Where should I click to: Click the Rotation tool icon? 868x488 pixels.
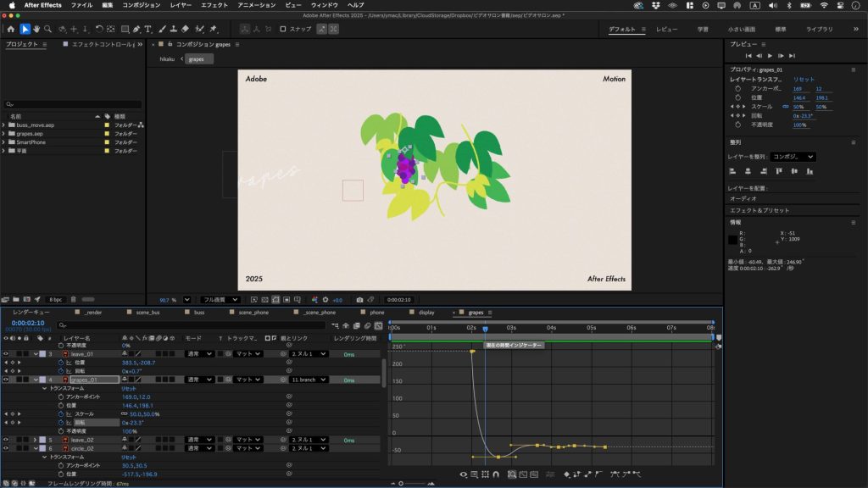coord(99,29)
